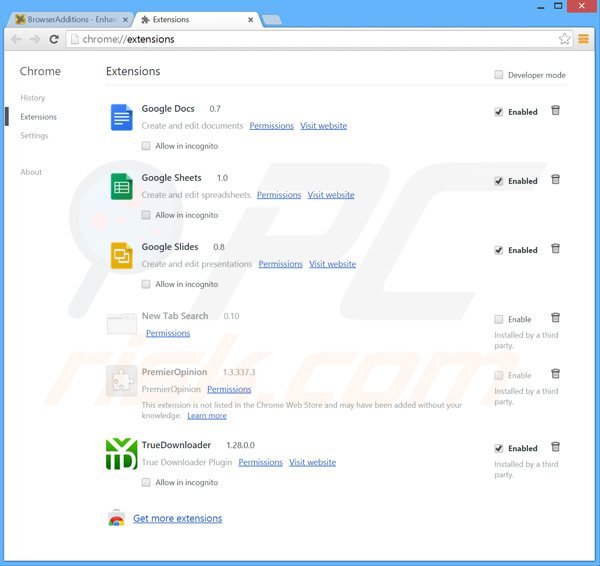Uncheck Enabled for Google Slides
This screenshot has height=566, width=600.
click(x=499, y=250)
